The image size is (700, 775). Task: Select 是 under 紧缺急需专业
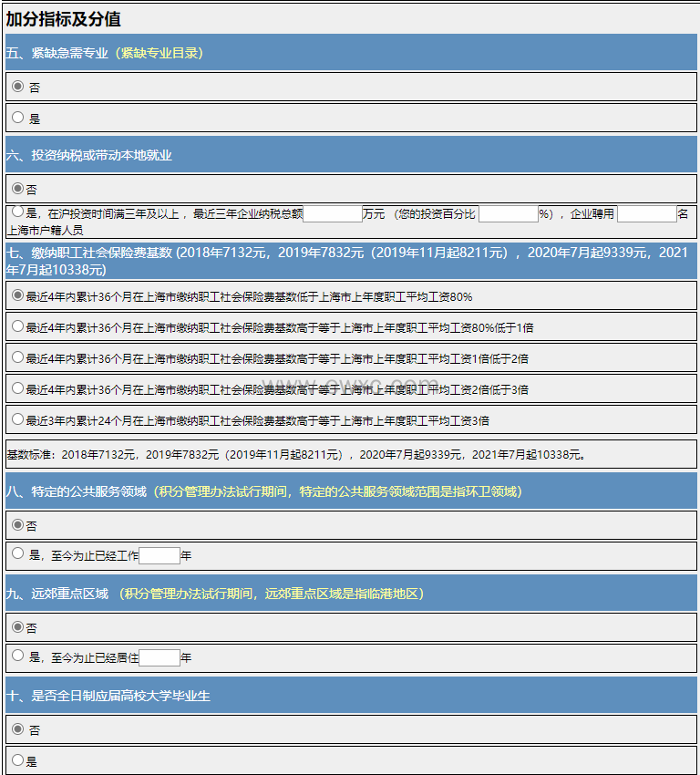18,118
